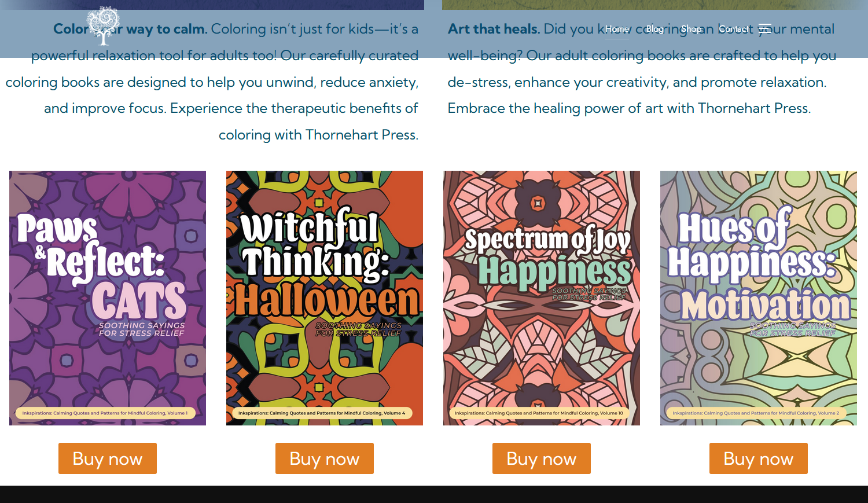Click the white tree logo icon
Screen dimensions: 868x503
point(103,25)
